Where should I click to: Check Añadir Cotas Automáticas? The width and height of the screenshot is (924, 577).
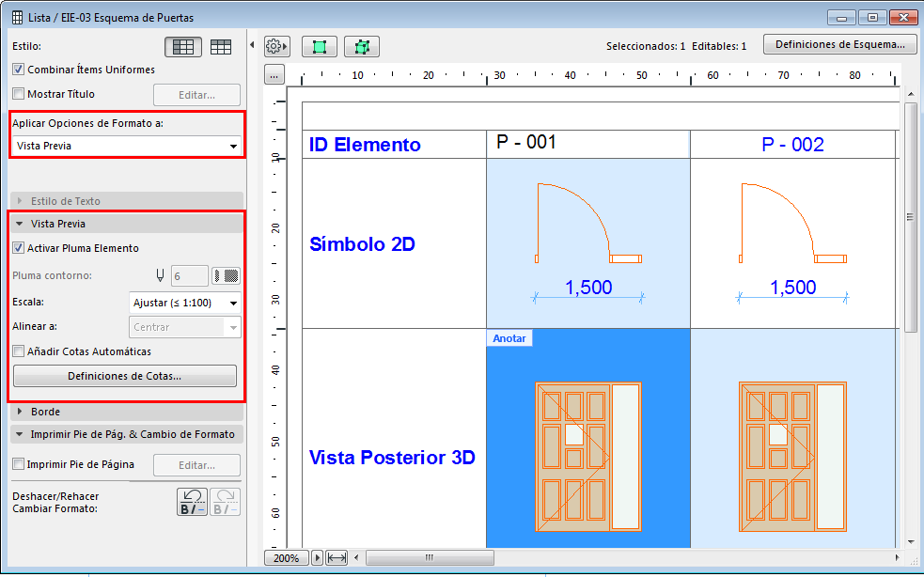click(19, 351)
